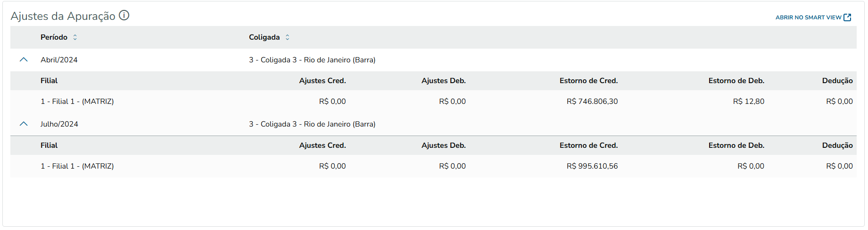The image size is (868, 230).
Task: Open the ABRIR NO SMART VIEW link
Action: [x=808, y=17]
